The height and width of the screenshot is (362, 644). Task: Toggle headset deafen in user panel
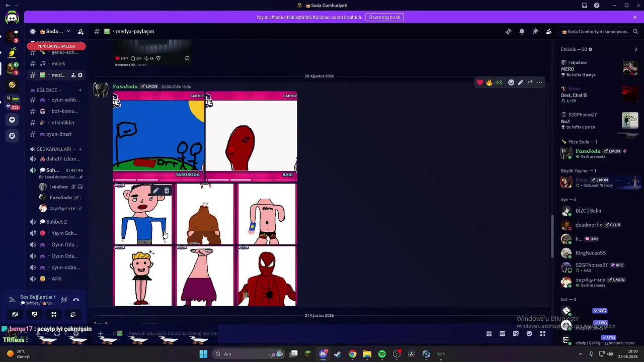[x=56, y=333]
